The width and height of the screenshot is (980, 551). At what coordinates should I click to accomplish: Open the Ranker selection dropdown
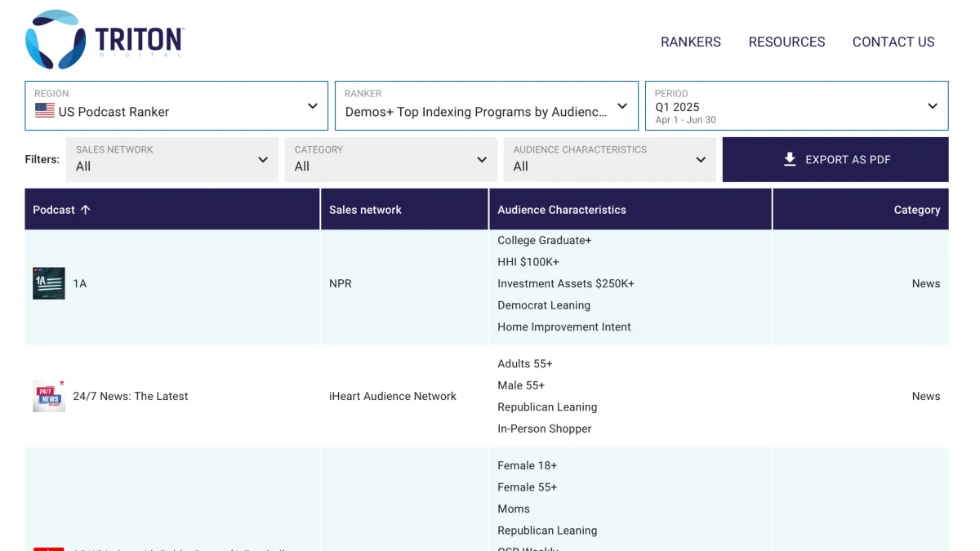tap(623, 105)
